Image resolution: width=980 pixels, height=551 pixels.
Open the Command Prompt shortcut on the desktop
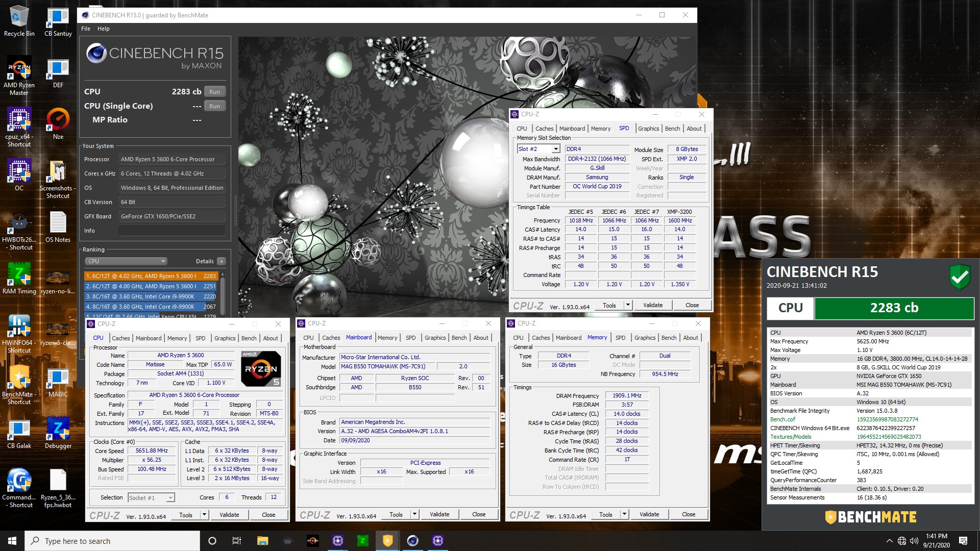[19, 488]
